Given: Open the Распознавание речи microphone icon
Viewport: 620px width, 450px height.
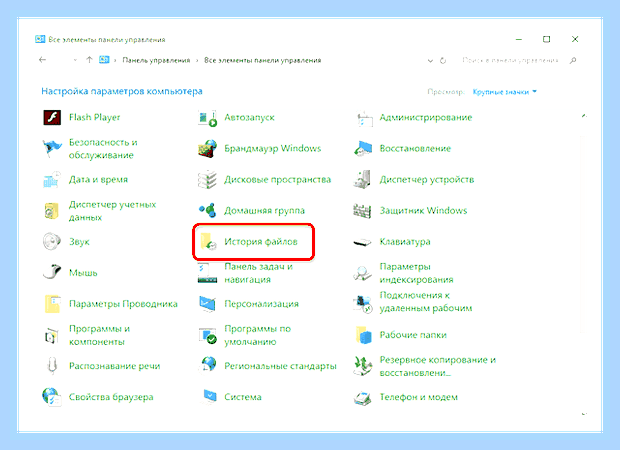Looking at the screenshot, I should coord(52,366).
